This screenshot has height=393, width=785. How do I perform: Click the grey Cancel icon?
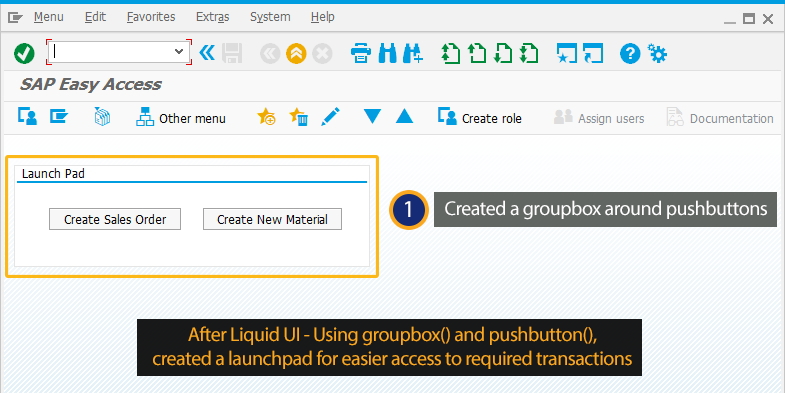tap(322, 53)
